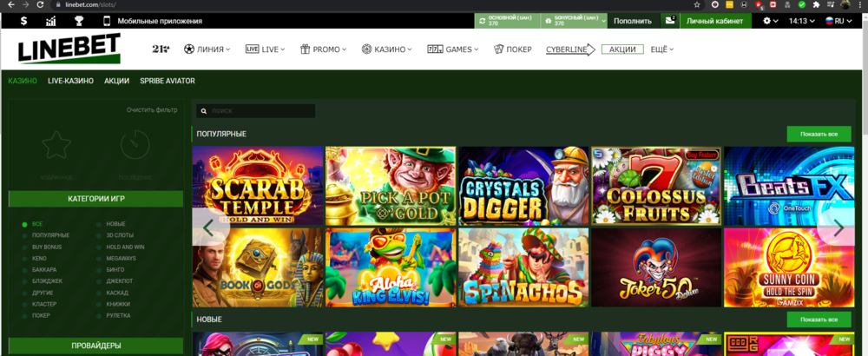
Task: Select the HOLD AND WIN category filter
Action: (125, 247)
